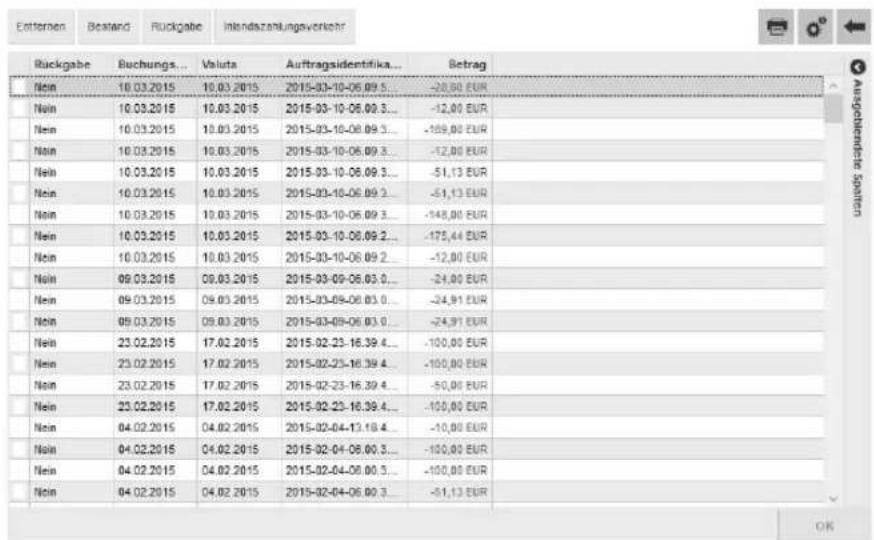
Task: Select the amount cell -148,00 EUR
Action: pyautogui.click(x=455, y=215)
